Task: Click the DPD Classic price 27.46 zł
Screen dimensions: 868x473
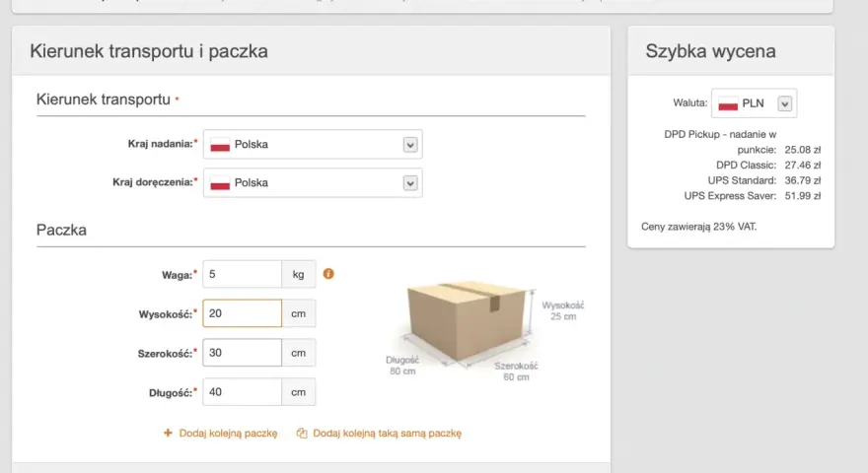Action: coord(803,165)
